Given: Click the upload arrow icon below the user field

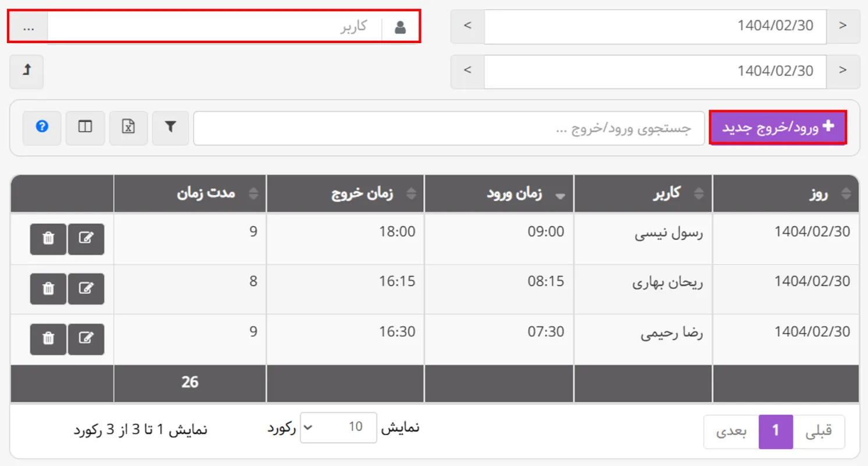Looking at the screenshot, I should pyautogui.click(x=26, y=72).
